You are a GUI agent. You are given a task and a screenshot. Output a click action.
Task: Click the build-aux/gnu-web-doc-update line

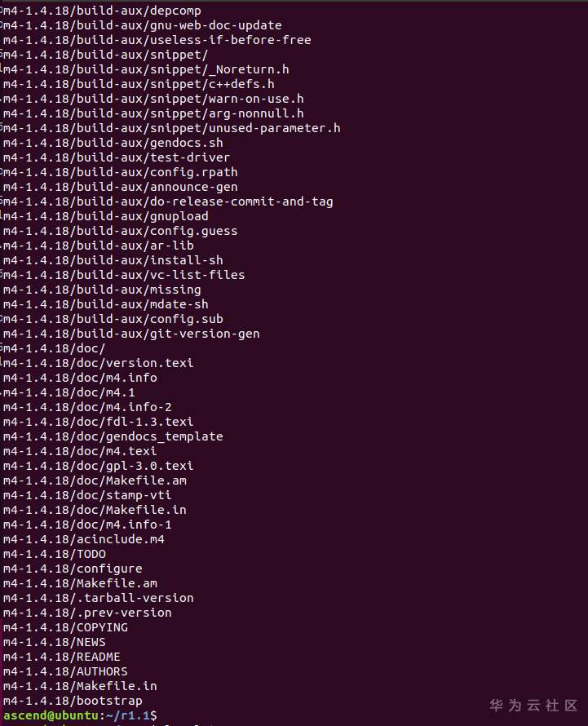pos(142,25)
